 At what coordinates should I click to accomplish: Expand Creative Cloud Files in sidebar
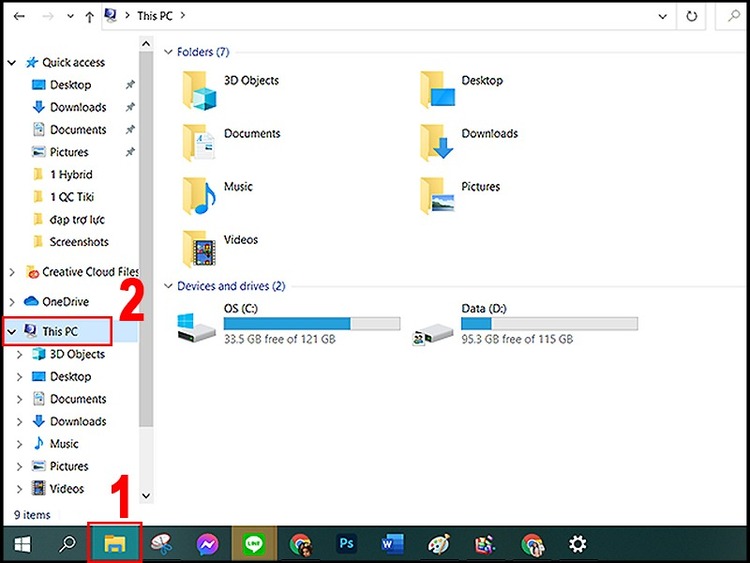point(12,272)
